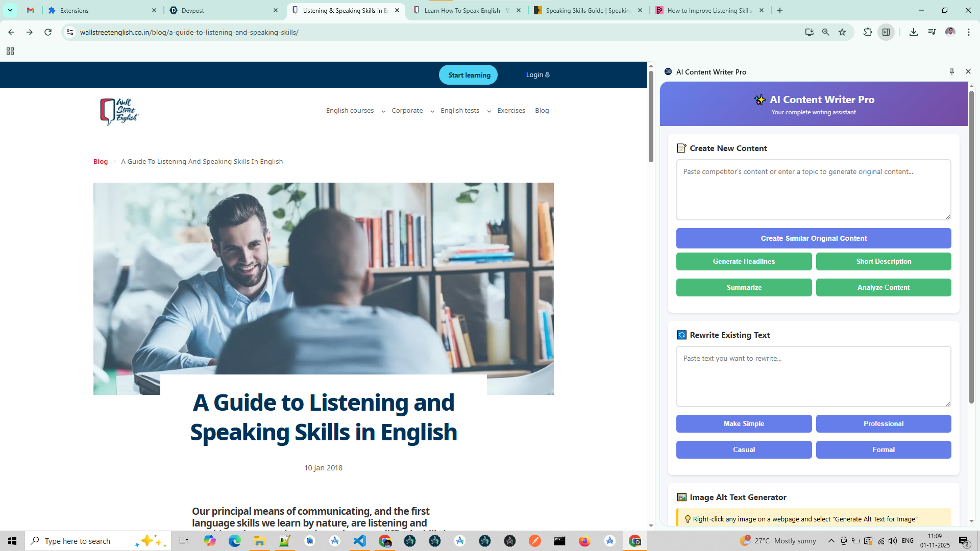
Task: Toggle the Chrome side panel button
Action: coord(886,32)
